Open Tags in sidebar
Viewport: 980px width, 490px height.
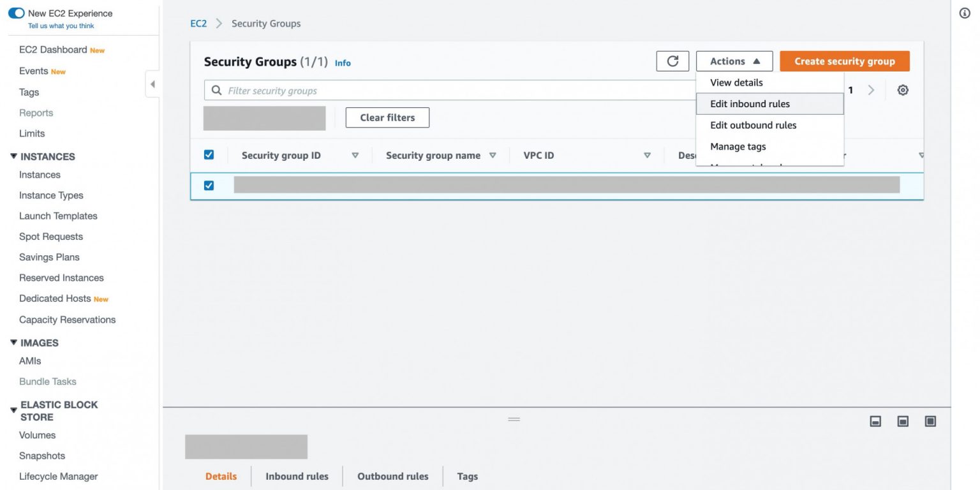point(29,92)
